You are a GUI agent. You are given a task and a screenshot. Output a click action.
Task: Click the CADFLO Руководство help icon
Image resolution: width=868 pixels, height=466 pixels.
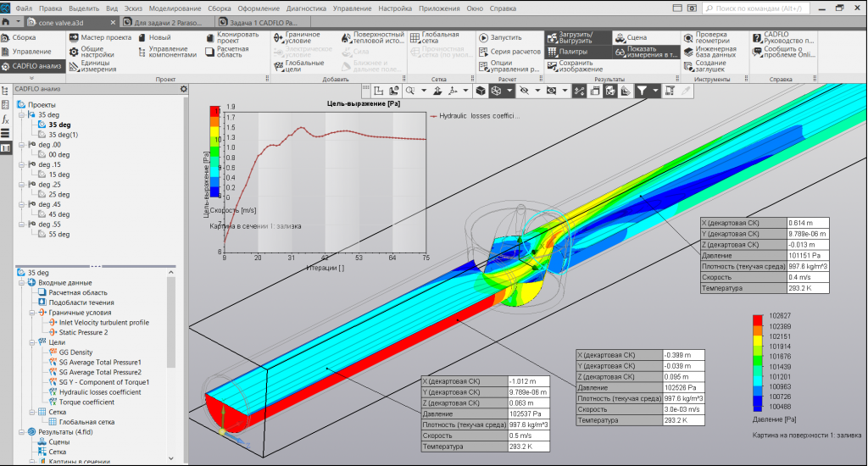(x=757, y=37)
